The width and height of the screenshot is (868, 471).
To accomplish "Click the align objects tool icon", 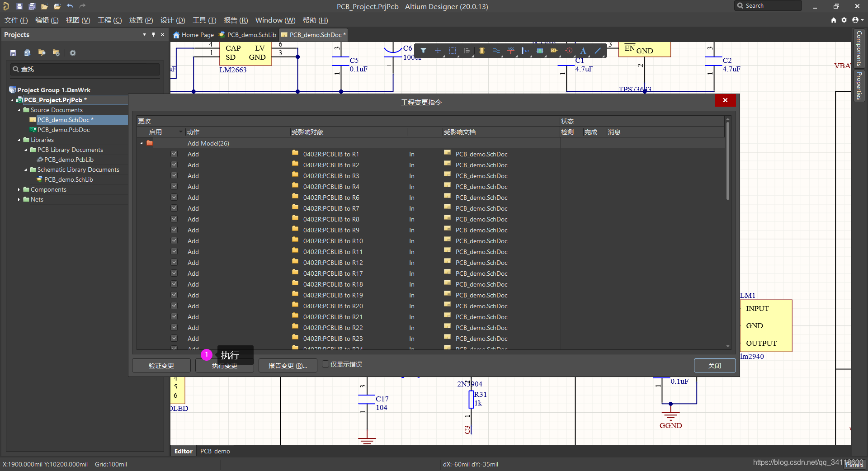I will pyautogui.click(x=467, y=51).
